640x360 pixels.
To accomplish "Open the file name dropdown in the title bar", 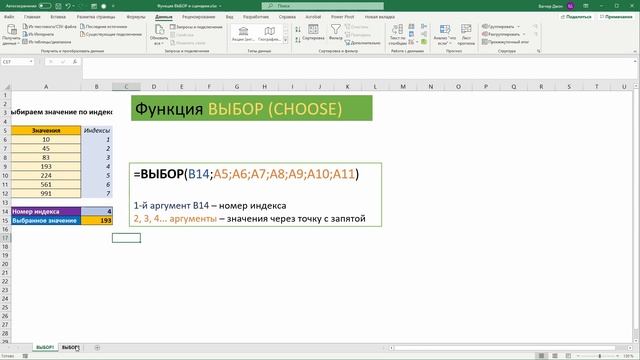I will (220, 6).
